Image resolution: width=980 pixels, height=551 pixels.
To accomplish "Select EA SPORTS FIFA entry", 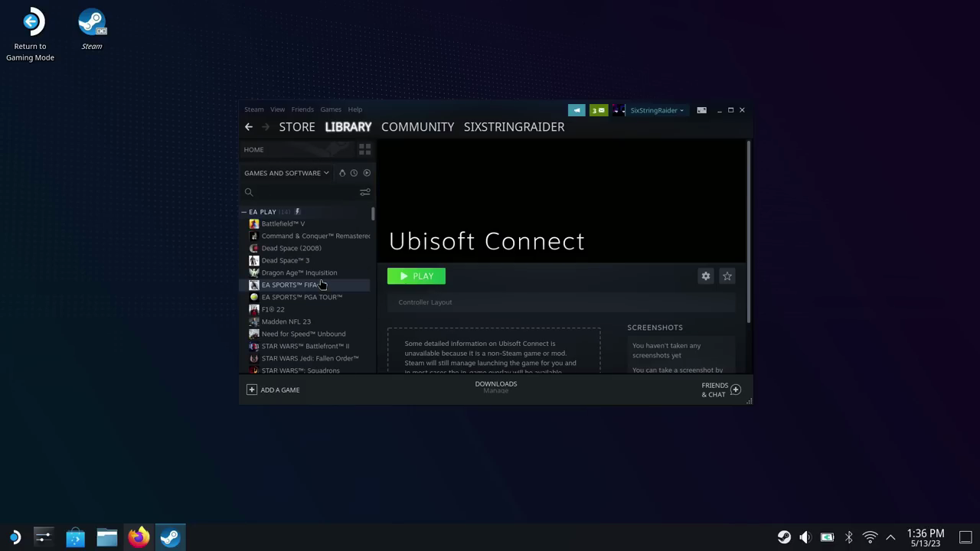I will point(305,285).
